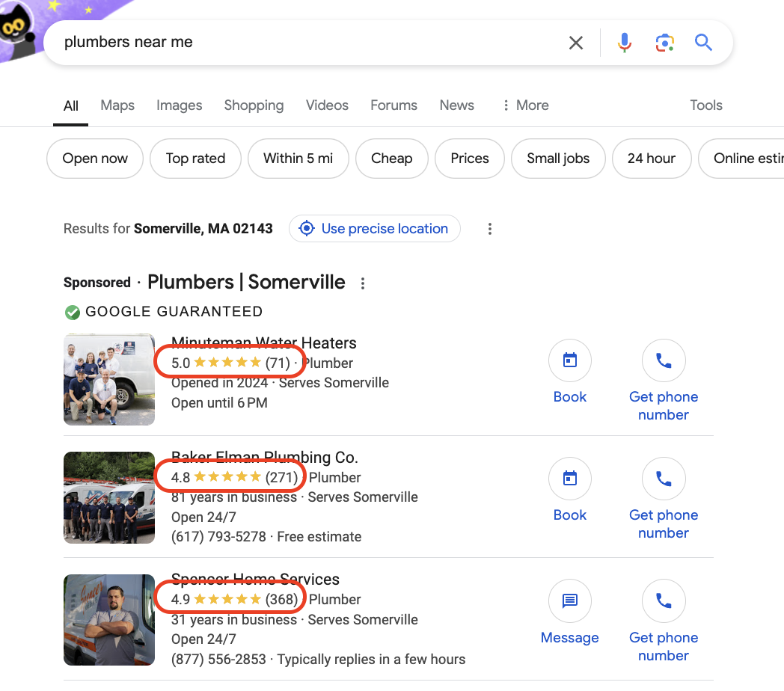Open the Plumbers | Somerville sponsored heading
The image size is (784, 691).
pos(246,283)
